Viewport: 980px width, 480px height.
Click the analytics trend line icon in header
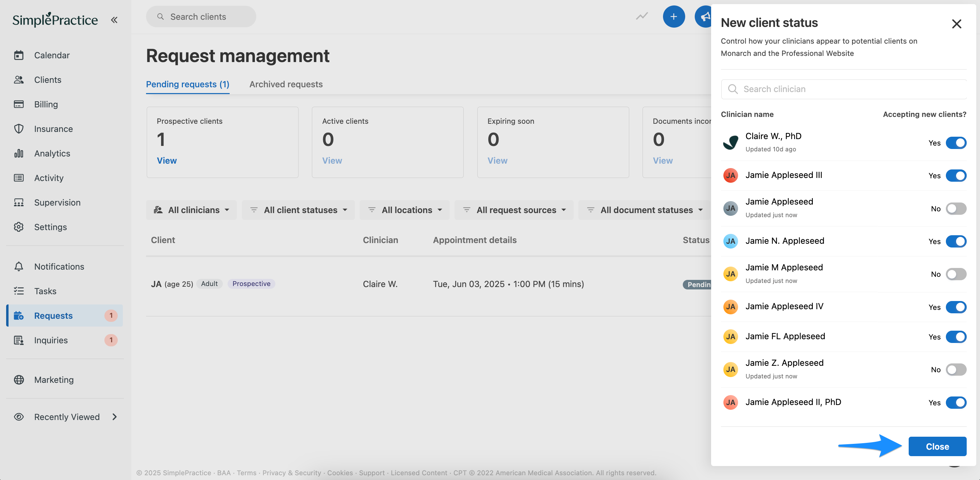[642, 16]
